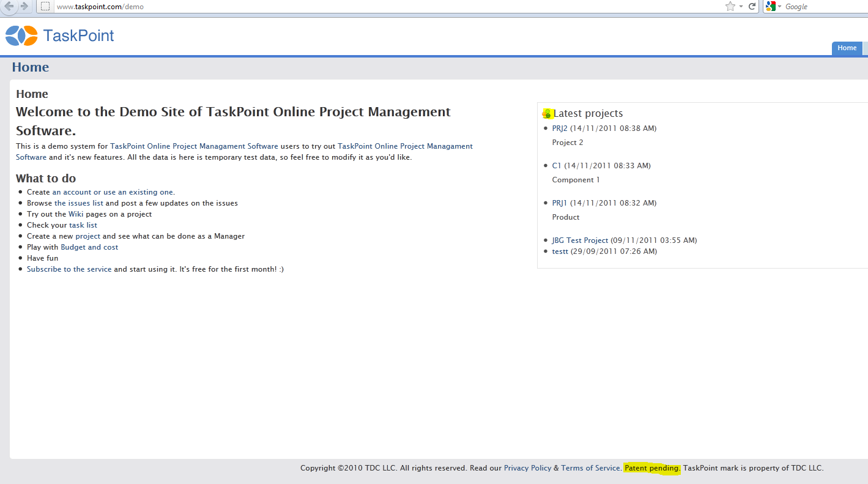Open the PRJ2 project link
The width and height of the screenshot is (868, 484).
pos(560,128)
